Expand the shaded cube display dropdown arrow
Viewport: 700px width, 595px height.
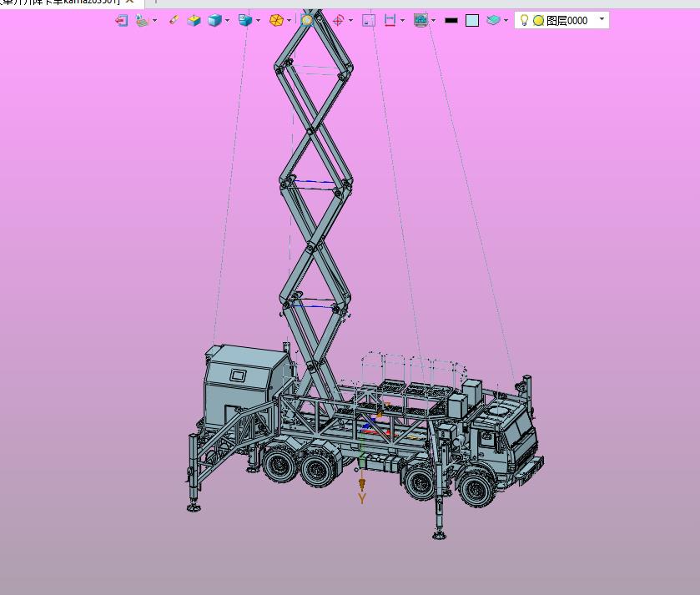click(227, 21)
